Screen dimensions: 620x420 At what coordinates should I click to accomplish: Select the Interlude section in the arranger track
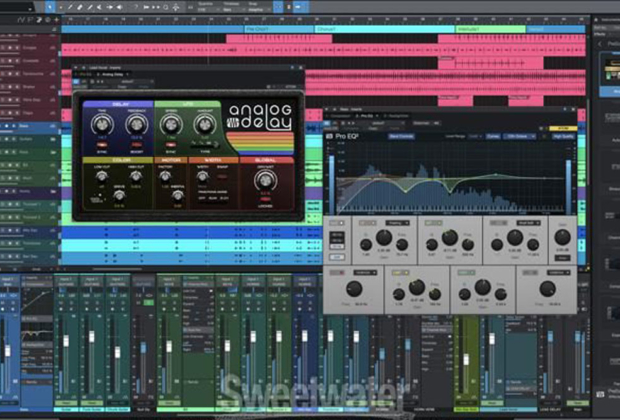(490, 29)
